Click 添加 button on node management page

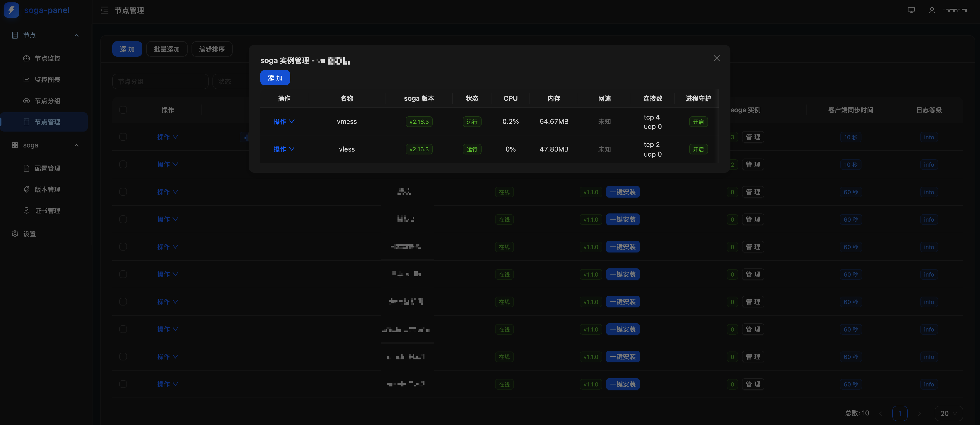coord(127,49)
